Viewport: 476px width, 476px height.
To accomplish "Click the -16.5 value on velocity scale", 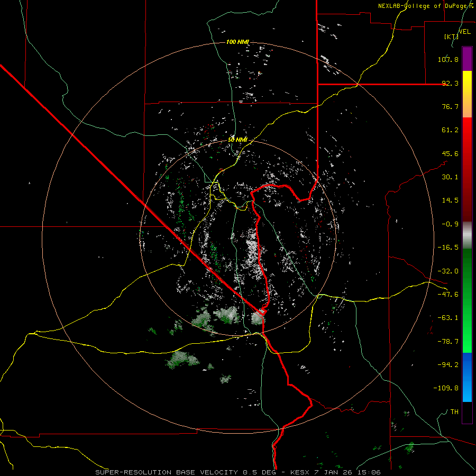I will point(448,248).
